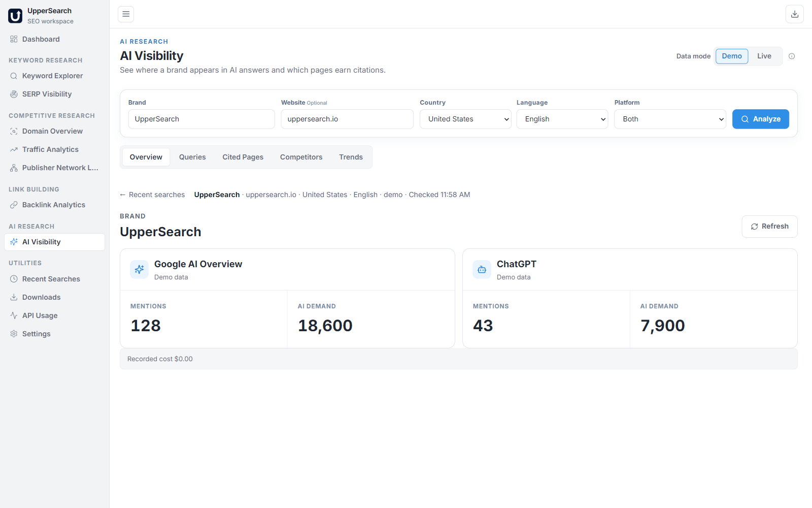Click the Google AI Overview sparkle icon
Image resolution: width=812 pixels, height=508 pixels.
click(139, 270)
